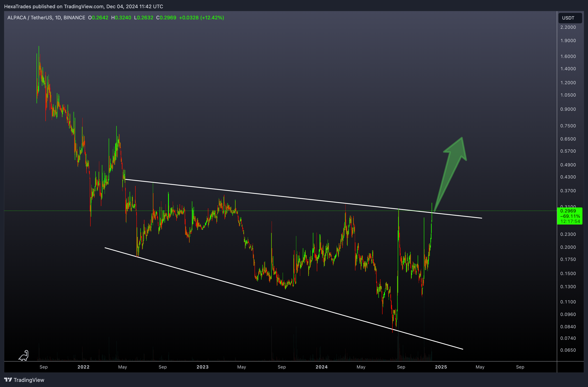588x387 pixels.
Task: Click the 0.0840 price axis label
Action: tap(568, 327)
